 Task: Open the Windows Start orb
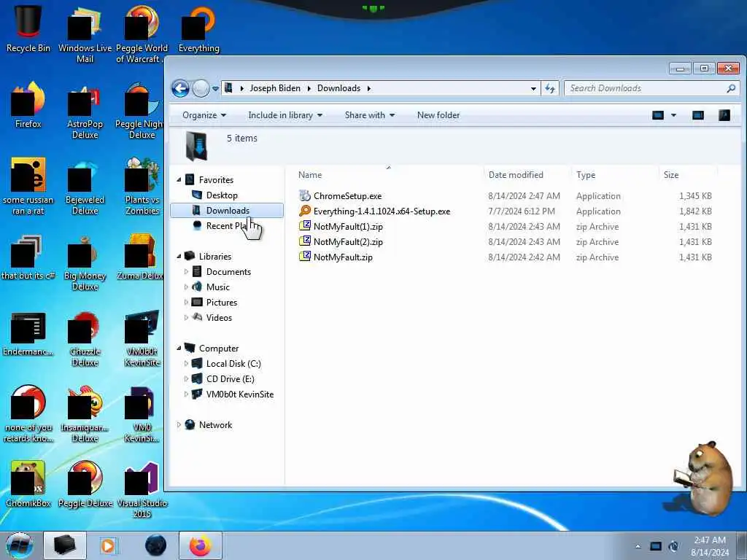point(20,545)
